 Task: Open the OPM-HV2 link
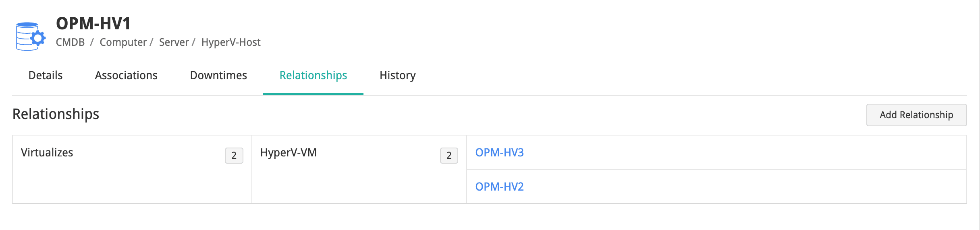(x=499, y=187)
